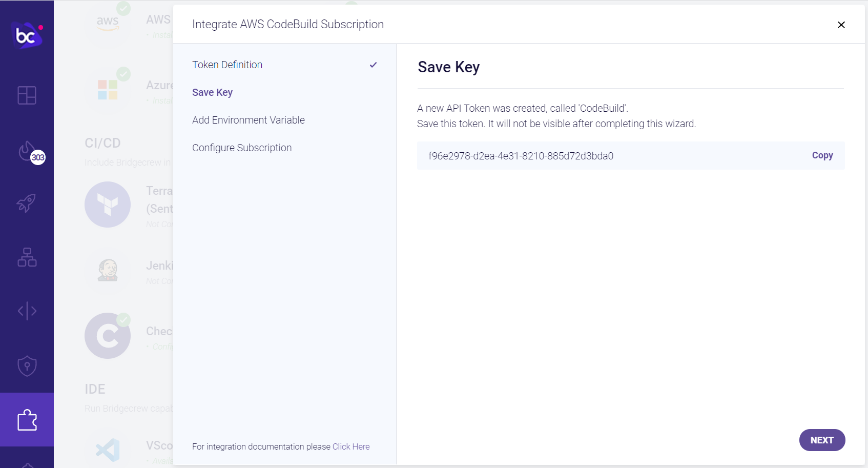Click the text "Save this token" warning line
This screenshot has height=468, width=868.
pos(556,124)
